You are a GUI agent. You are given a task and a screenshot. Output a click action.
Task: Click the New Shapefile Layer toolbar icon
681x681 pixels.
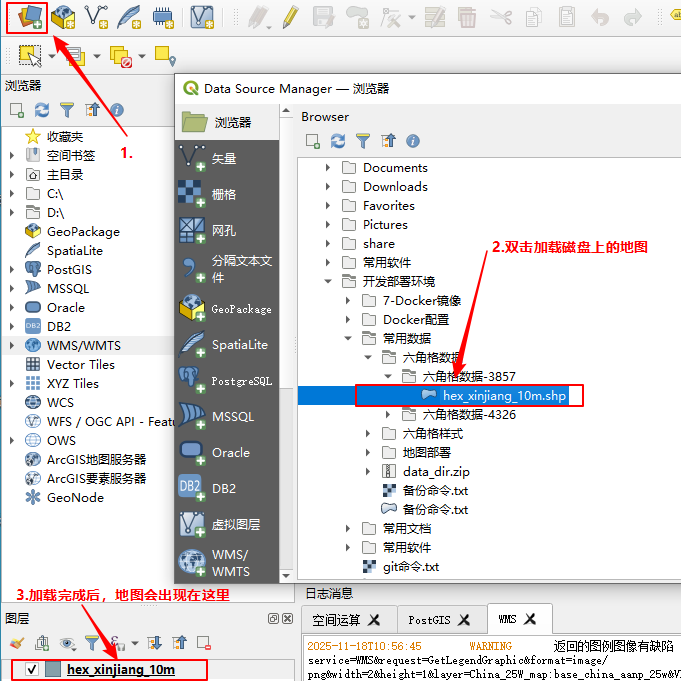[97, 17]
